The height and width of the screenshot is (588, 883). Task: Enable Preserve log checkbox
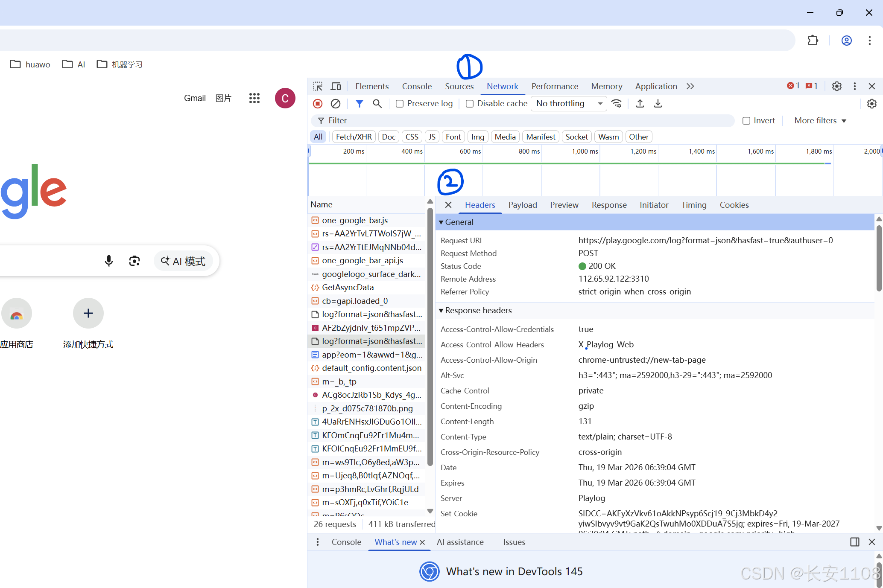(400, 104)
